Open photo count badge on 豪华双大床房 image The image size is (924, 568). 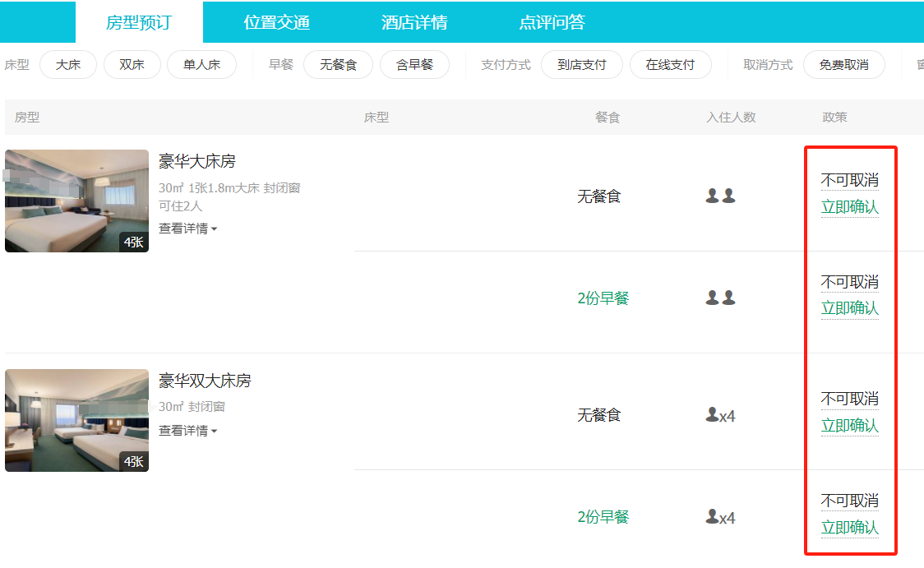(133, 461)
